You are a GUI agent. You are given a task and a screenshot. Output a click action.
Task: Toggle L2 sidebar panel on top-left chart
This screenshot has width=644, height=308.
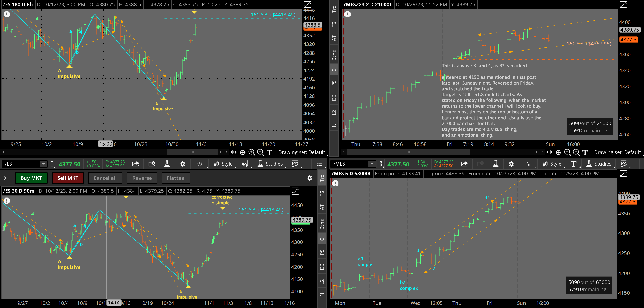click(334, 112)
